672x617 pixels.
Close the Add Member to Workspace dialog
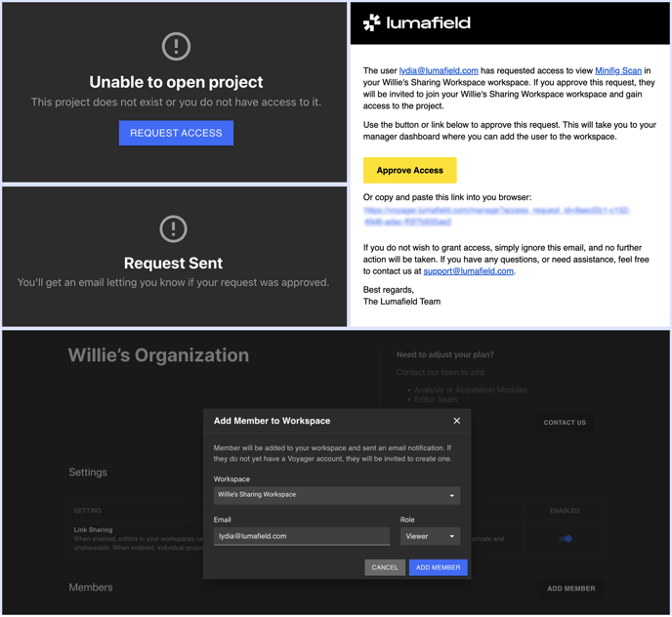point(456,421)
